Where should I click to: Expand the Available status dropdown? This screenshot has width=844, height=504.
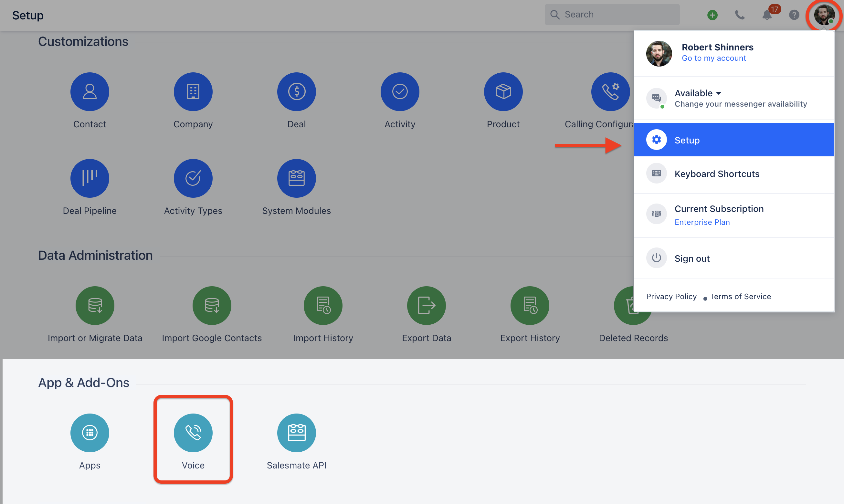coord(698,93)
